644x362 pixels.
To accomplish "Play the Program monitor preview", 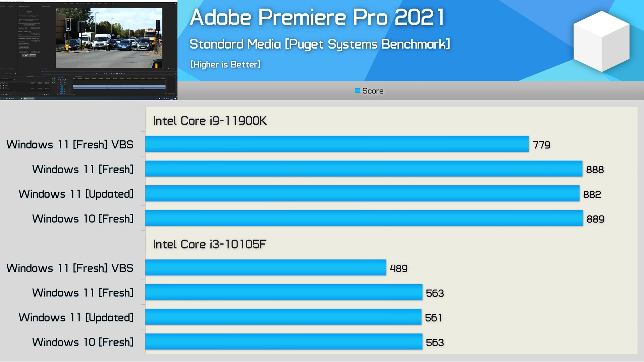I will pyautogui.click(x=109, y=73).
